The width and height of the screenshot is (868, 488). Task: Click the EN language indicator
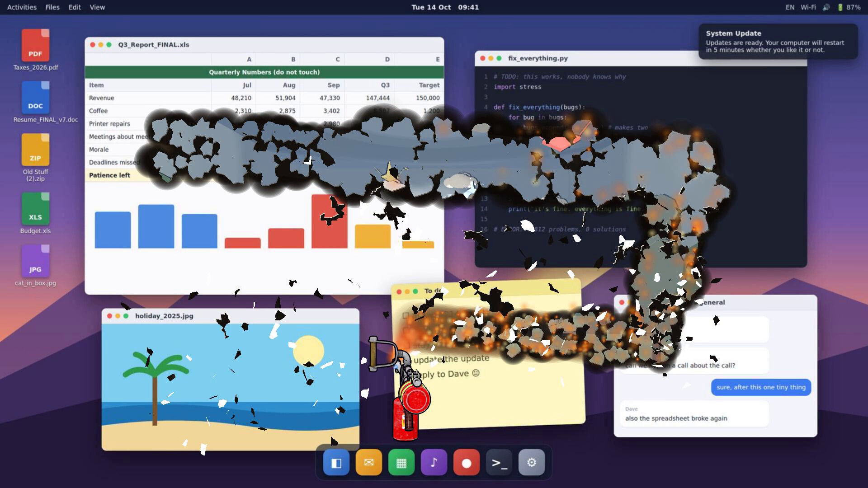(x=790, y=7)
